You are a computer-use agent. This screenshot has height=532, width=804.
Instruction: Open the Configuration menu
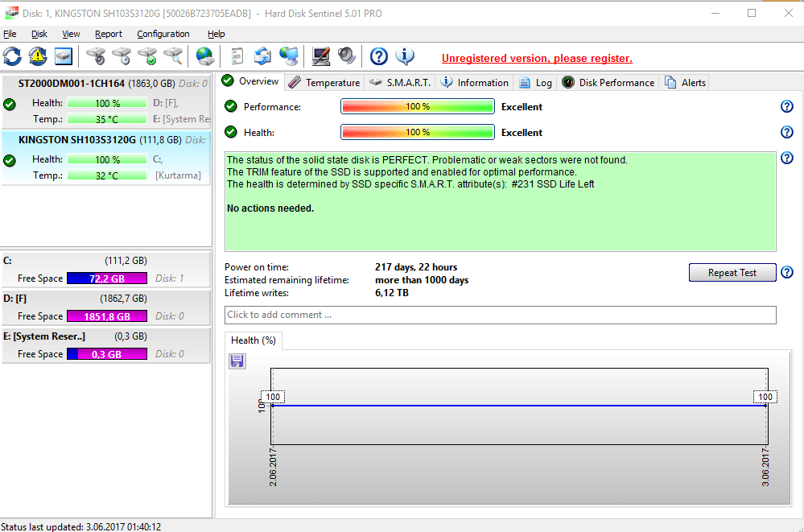point(163,34)
